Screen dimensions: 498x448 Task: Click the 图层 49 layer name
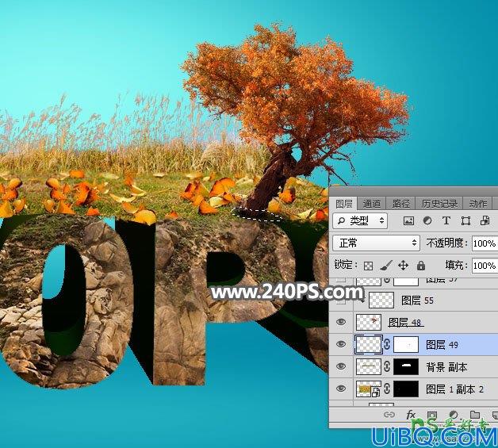(x=442, y=345)
